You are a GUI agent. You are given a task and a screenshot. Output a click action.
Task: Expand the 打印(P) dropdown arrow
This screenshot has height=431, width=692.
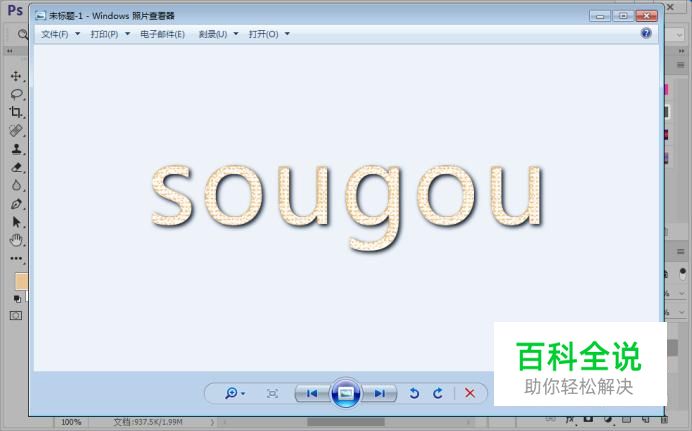pos(128,34)
